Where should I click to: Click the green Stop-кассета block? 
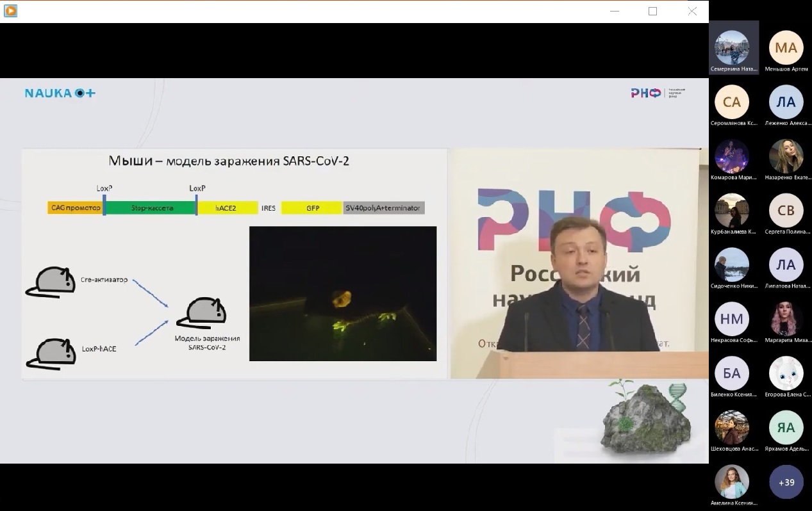tap(151, 208)
